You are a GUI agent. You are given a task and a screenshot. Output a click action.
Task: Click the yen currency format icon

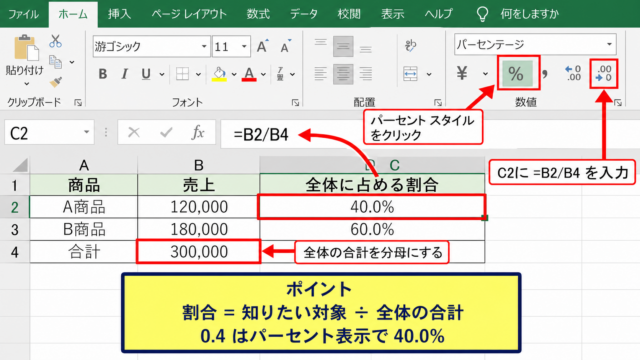tap(462, 73)
